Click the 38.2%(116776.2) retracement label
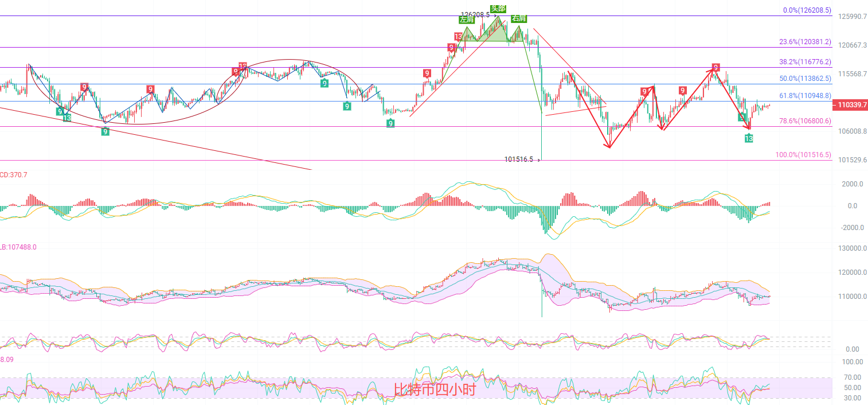The height and width of the screenshot is (405, 868). pos(805,62)
